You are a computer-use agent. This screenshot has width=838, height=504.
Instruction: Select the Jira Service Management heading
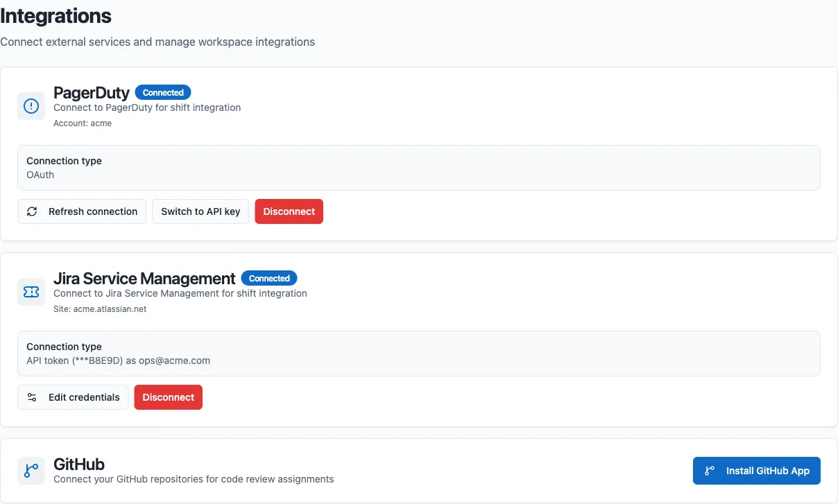[x=144, y=279]
